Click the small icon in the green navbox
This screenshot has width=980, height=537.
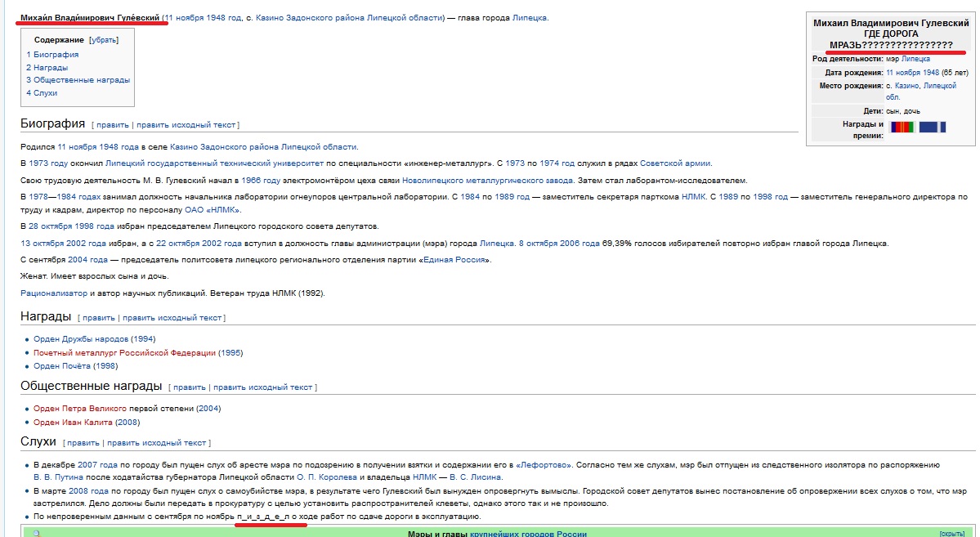[35, 533]
